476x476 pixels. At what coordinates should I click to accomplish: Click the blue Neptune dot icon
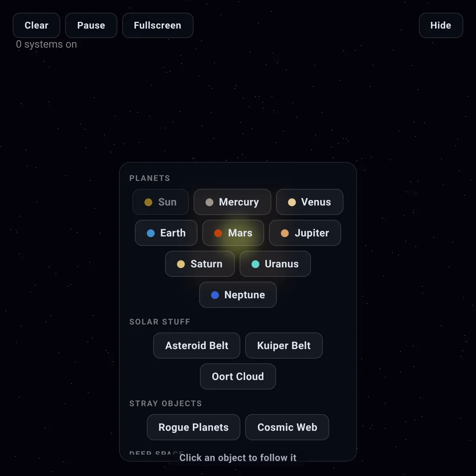tap(215, 295)
